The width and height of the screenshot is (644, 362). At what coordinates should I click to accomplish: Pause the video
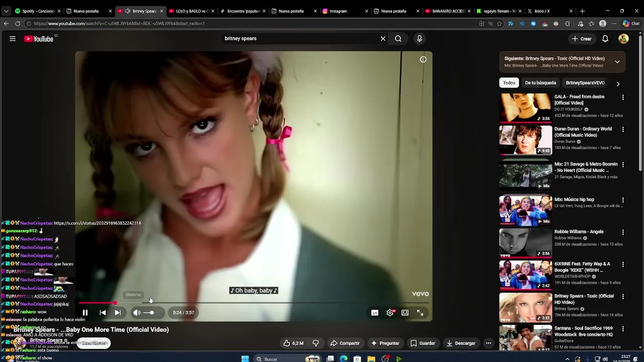[x=85, y=313]
